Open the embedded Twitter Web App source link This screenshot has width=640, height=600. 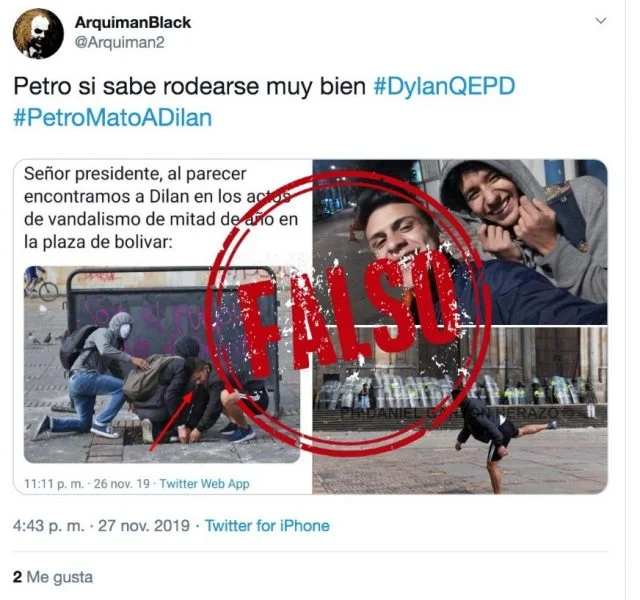click(204, 484)
